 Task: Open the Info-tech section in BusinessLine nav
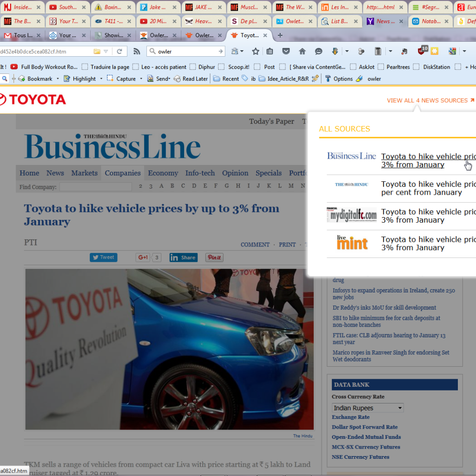point(200,173)
